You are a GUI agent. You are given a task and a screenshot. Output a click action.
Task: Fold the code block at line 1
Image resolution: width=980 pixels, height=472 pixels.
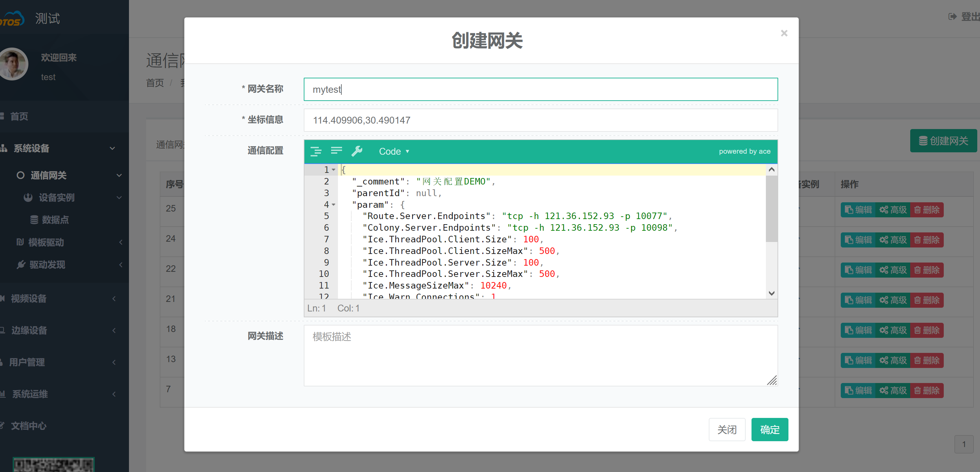click(x=334, y=170)
